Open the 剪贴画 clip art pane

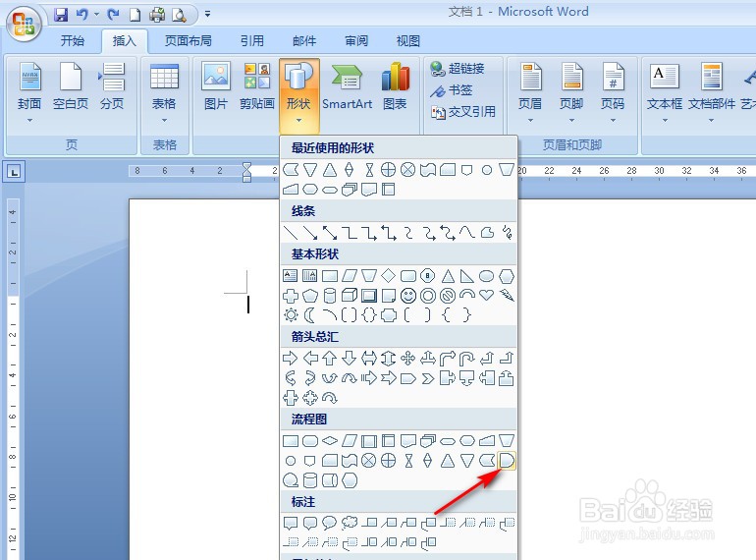(x=257, y=86)
